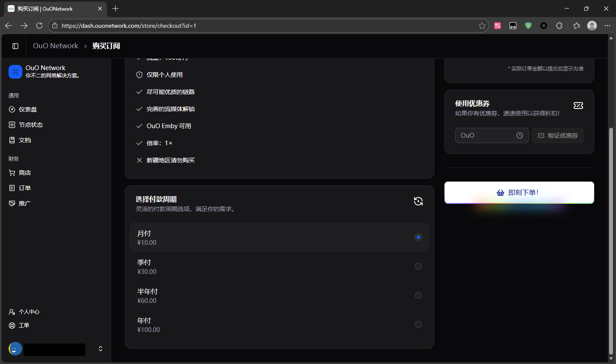Toggle the sidebar panel icon

15,46
